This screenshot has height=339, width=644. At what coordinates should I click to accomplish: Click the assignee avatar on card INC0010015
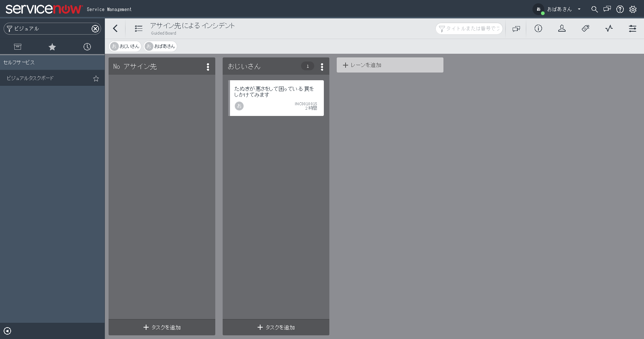tap(239, 106)
